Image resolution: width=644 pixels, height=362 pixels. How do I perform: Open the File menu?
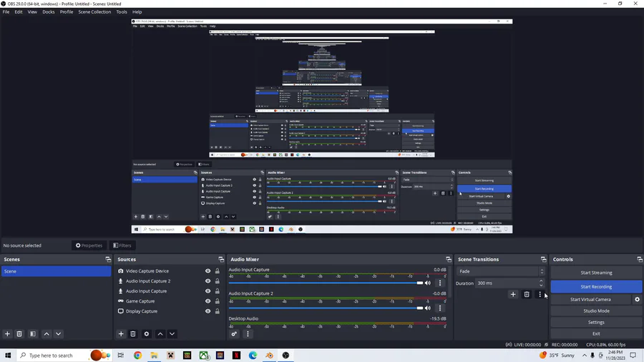(x=6, y=12)
